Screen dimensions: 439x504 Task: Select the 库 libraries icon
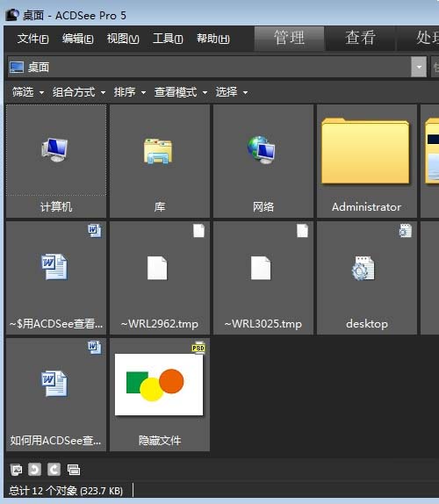pyautogui.click(x=158, y=151)
